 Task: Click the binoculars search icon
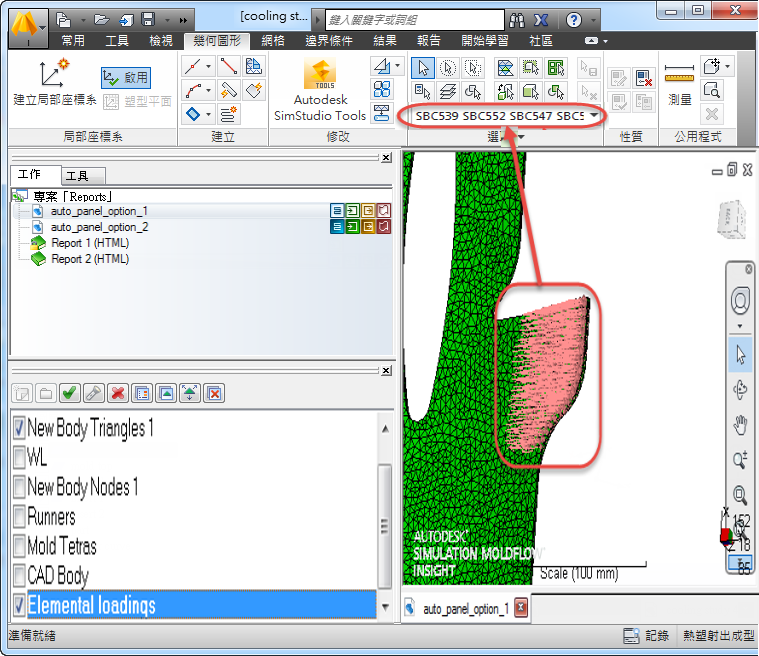[x=516, y=20]
